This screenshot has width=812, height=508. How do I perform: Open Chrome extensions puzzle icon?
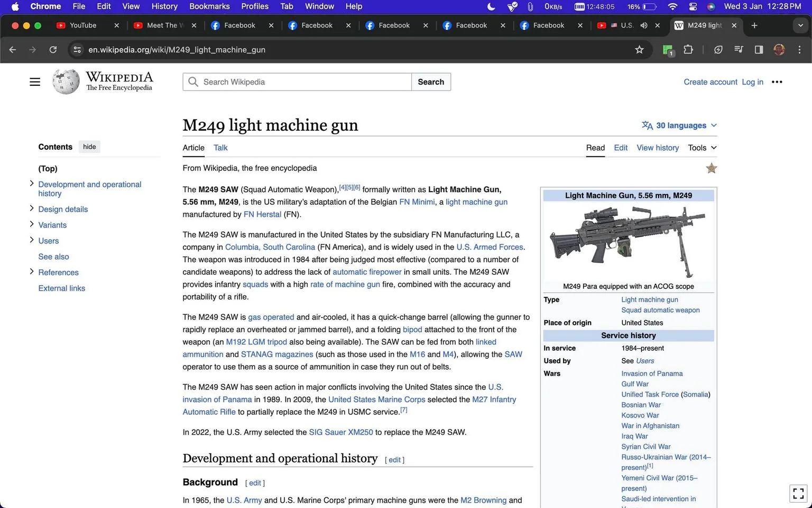pos(688,50)
